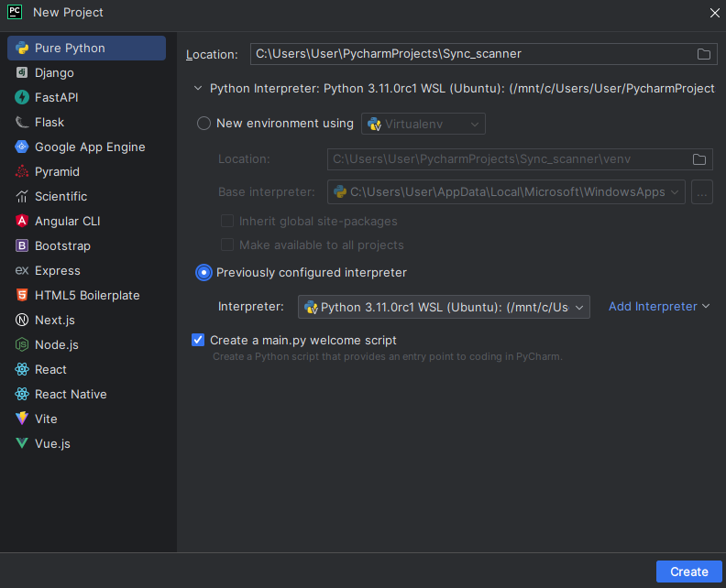
Task: Click the React atom icon
Action: pyautogui.click(x=22, y=369)
